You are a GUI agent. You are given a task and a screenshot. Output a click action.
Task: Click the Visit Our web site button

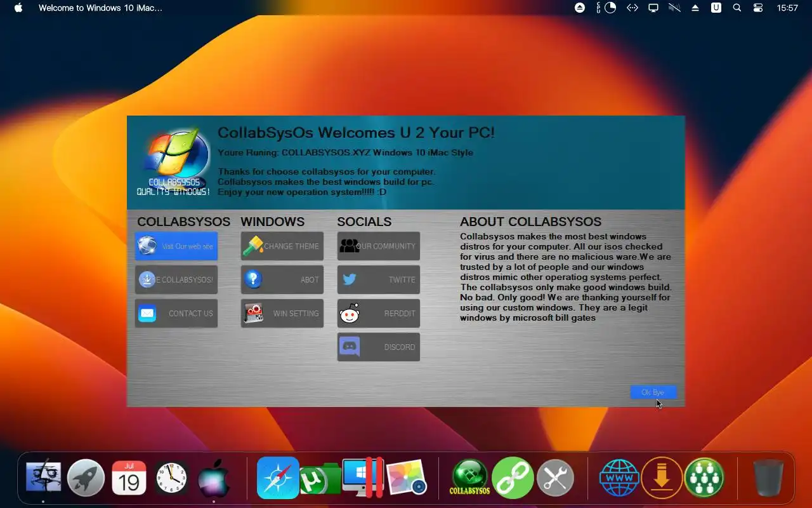[176, 246]
